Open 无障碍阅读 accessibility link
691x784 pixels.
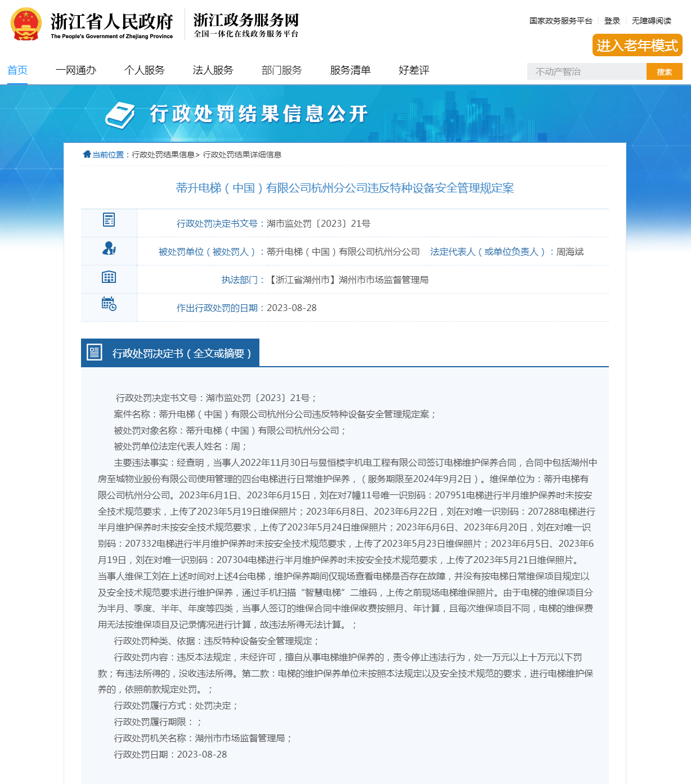(652, 21)
